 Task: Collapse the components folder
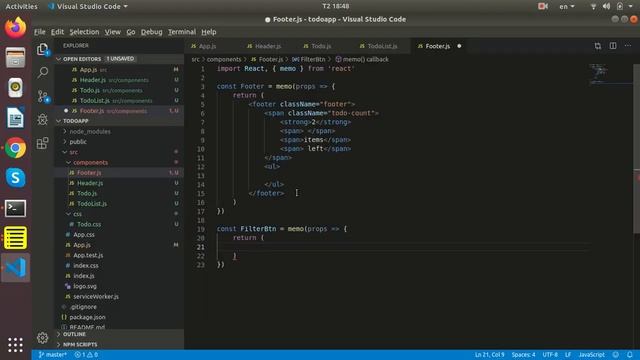(x=90, y=162)
